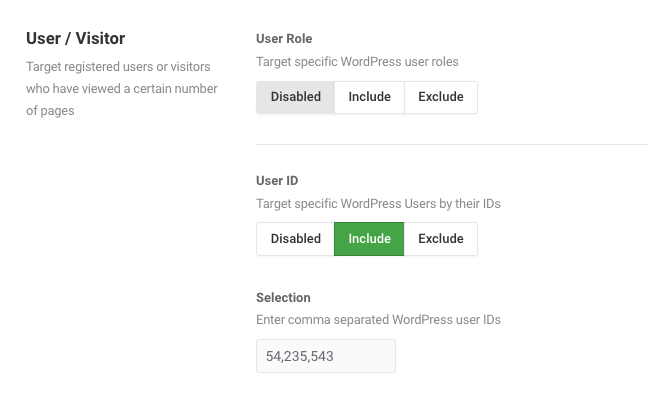The image size is (648, 402).
Task: Click the Selection field label
Action: [284, 297]
